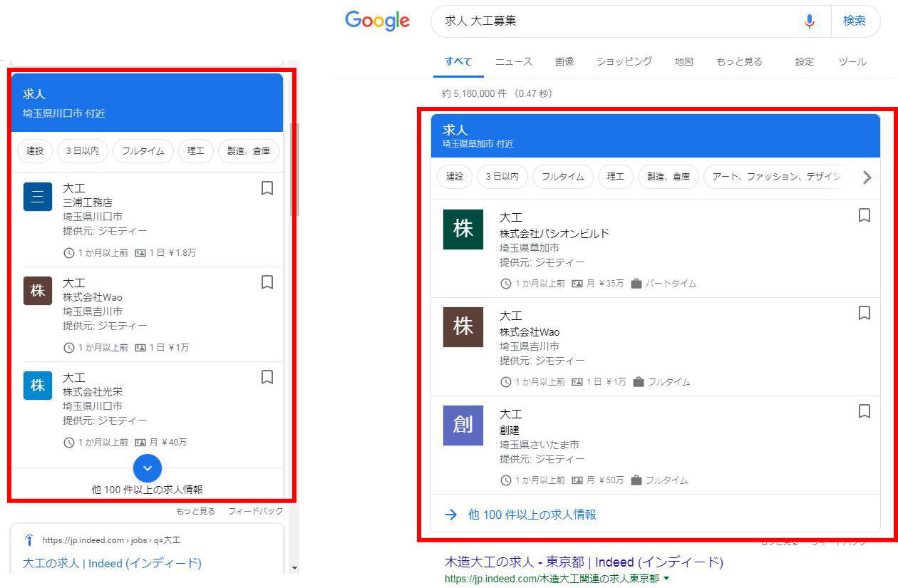This screenshot has width=898, height=588.
Task: Click the arrow icon before 他 100 件以上の求人情報
Action: point(450,515)
